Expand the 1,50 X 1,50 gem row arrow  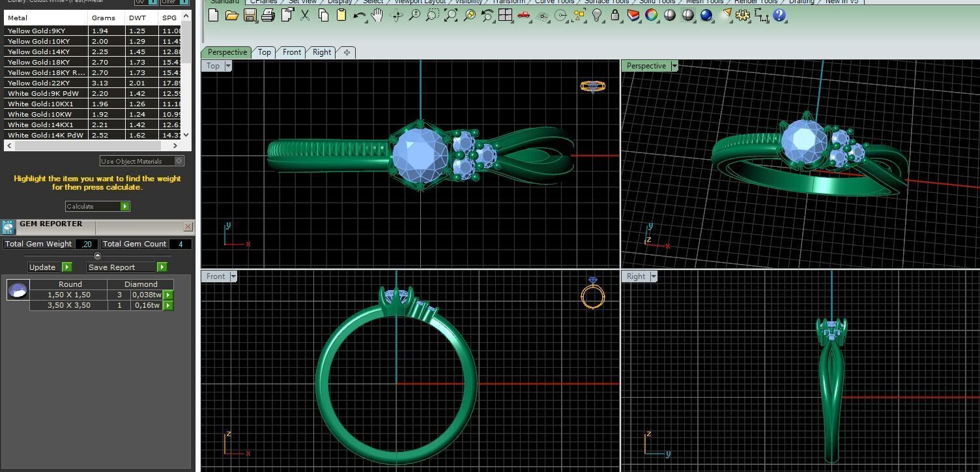pyautogui.click(x=169, y=295)
